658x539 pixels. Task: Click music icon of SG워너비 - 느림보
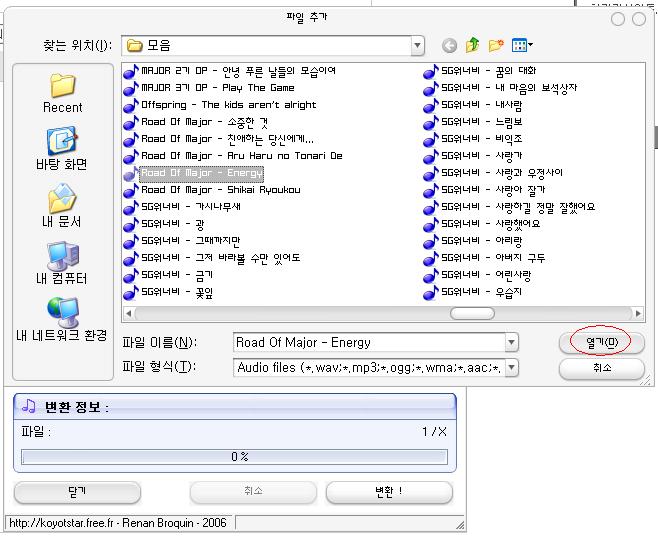(x=431, y=122)
